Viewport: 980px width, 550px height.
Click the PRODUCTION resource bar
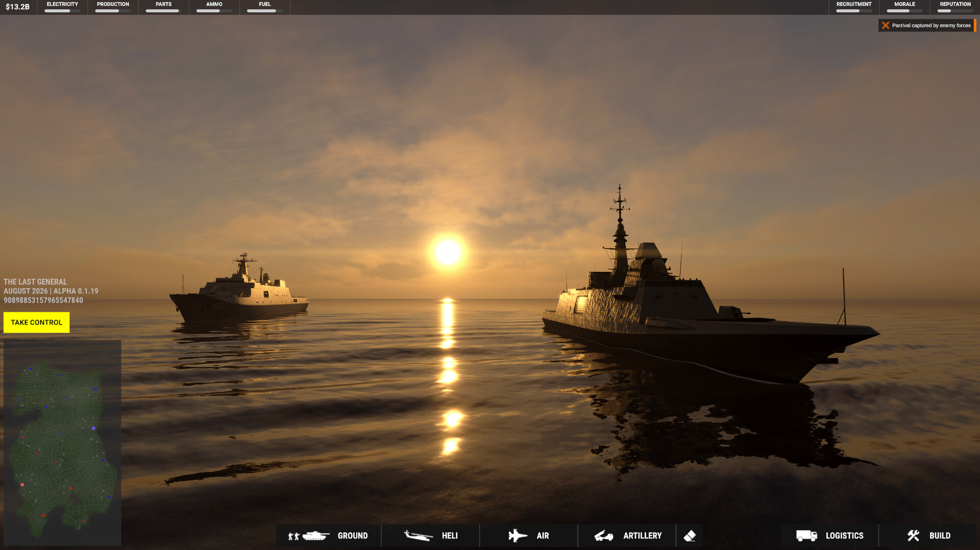click(113, 7)
